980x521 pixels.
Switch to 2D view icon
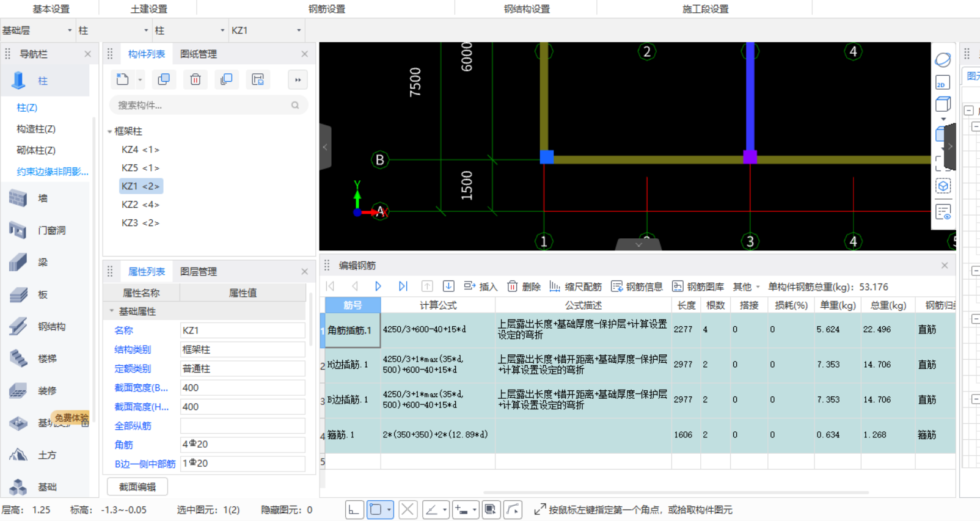pos(942,82)
